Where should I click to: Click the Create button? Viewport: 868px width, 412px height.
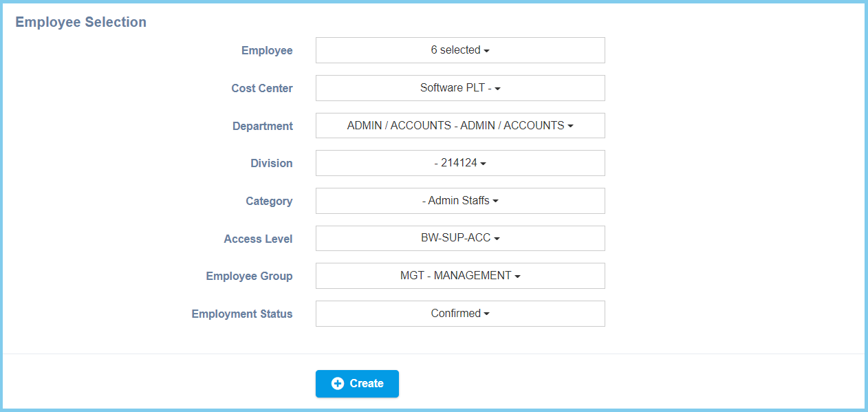357,384
